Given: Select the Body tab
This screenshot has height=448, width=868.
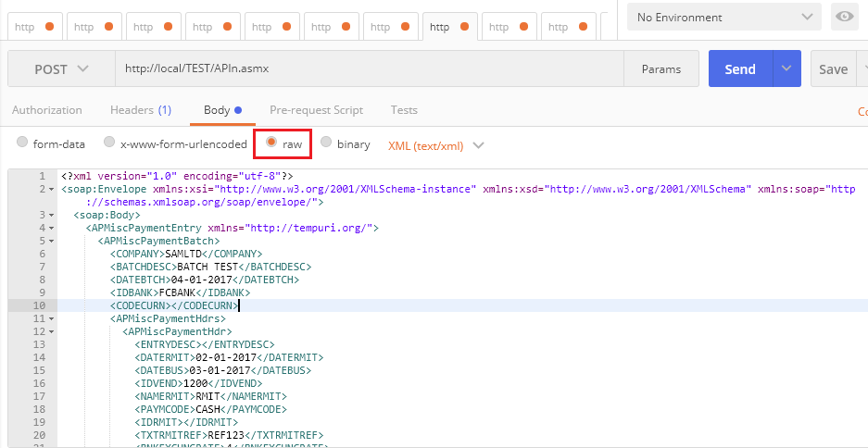Looking at the screenshot, I should (222, 110).
